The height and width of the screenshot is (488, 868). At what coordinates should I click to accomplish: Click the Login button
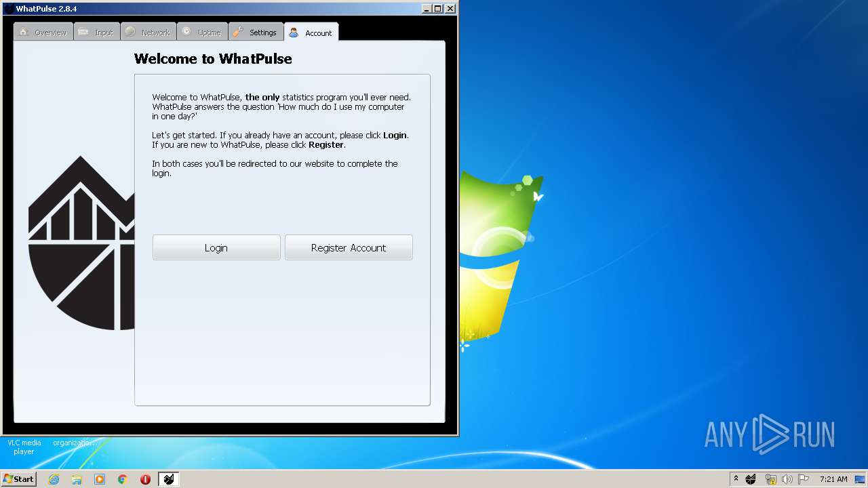pyautogui.click(x=216, y=247)
